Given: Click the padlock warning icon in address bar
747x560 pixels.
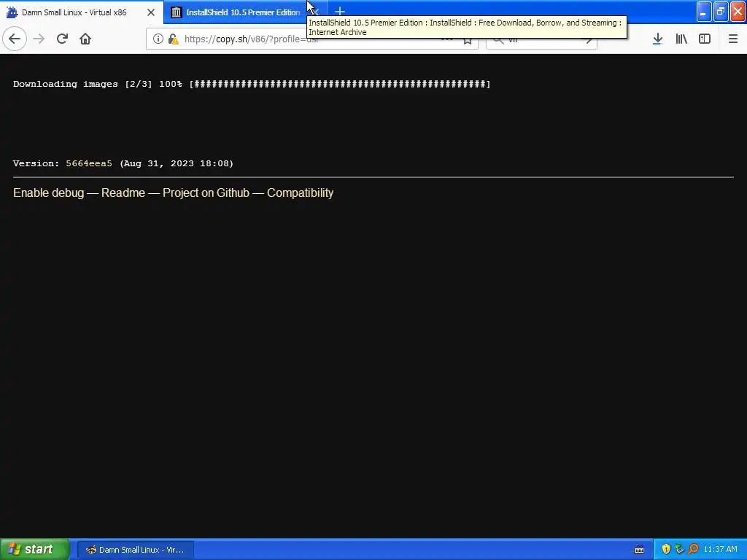Looking at the screenshot, I should pyautogui.click(x=174, y=39).
